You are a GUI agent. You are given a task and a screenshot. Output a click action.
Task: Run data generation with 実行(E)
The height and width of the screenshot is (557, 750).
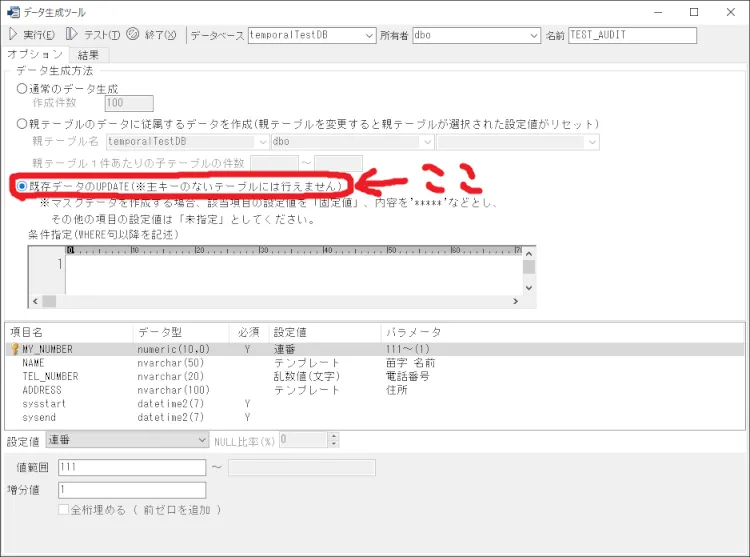32,34
